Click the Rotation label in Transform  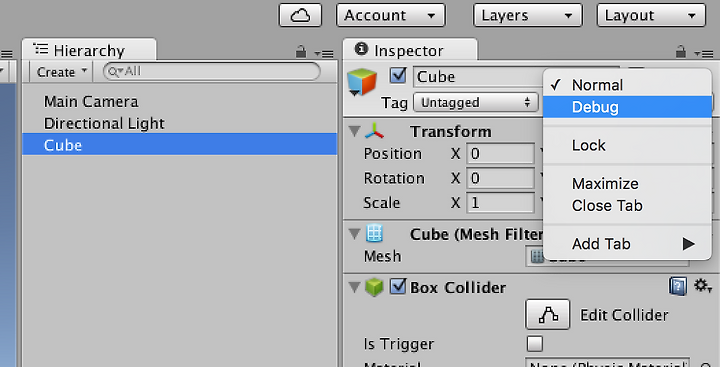point(394,178)
